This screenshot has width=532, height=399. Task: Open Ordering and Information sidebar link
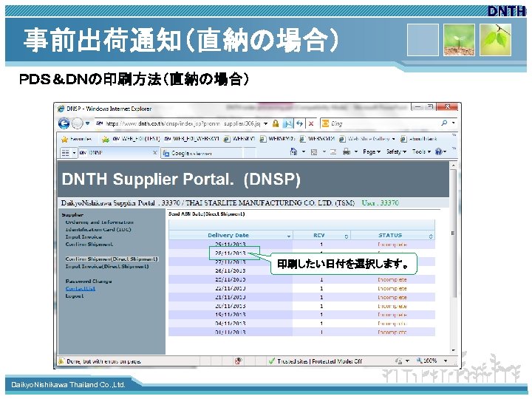[100, 222]
